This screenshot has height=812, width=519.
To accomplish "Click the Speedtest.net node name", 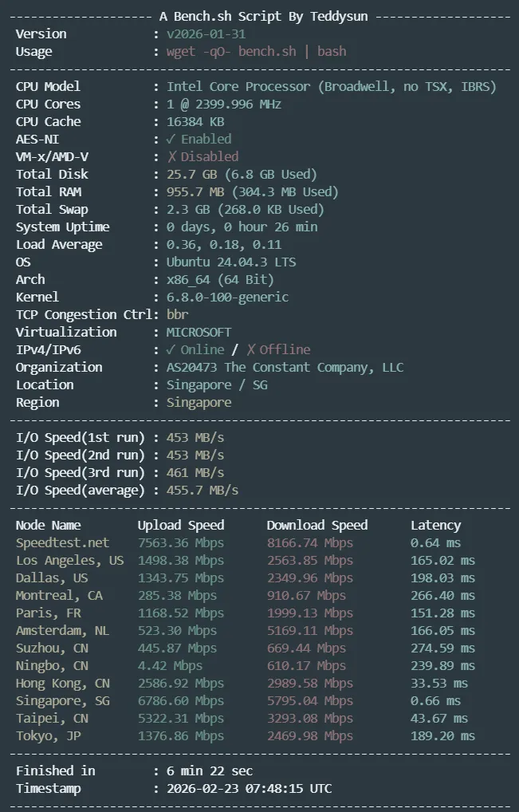I will 62,542.
